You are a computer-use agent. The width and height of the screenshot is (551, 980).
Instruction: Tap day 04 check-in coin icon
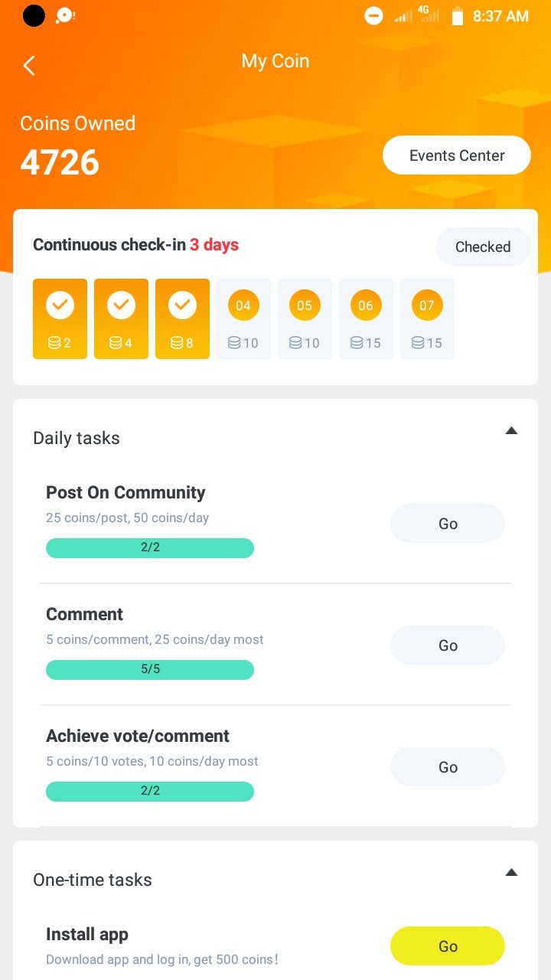(243, 306)
